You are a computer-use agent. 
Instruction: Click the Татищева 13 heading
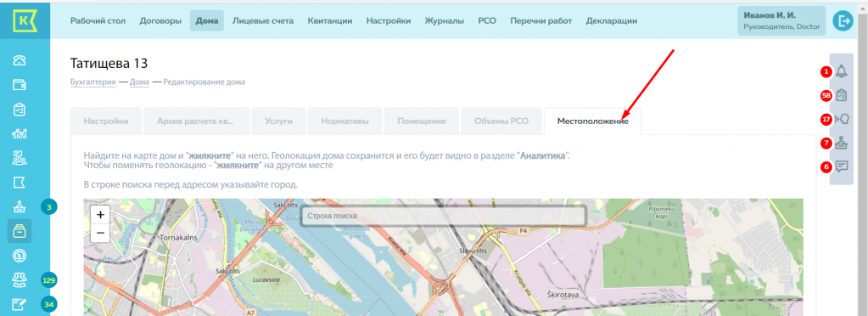click(x=109, y=64)
